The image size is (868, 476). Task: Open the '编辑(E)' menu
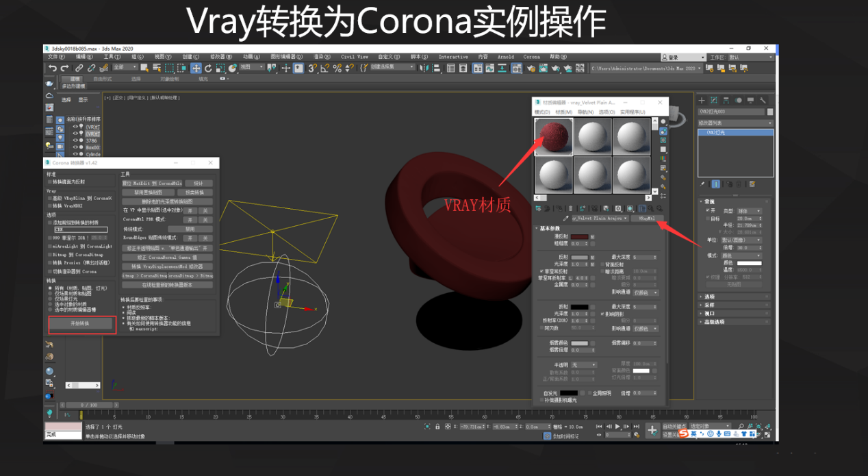coord(85,57)
